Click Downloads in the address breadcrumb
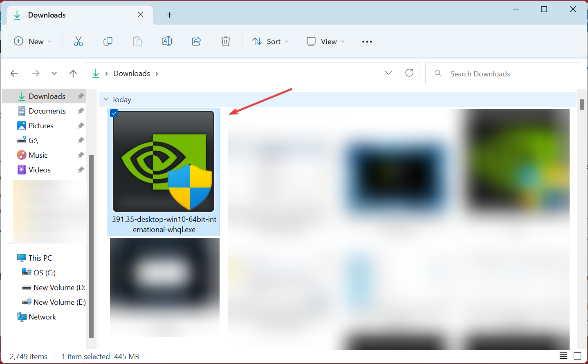The width and height of the screenshot is (588, 364). 132,74
